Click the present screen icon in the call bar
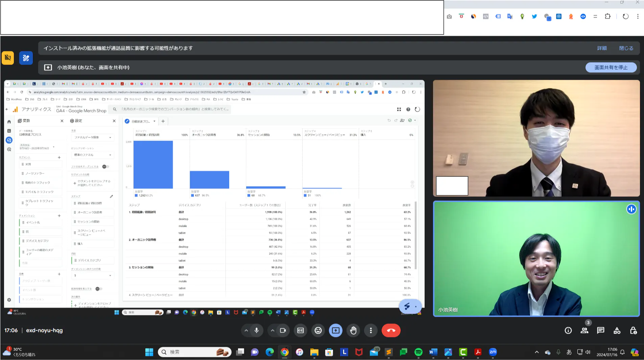 pyautogui.click(x=335, y=330)
